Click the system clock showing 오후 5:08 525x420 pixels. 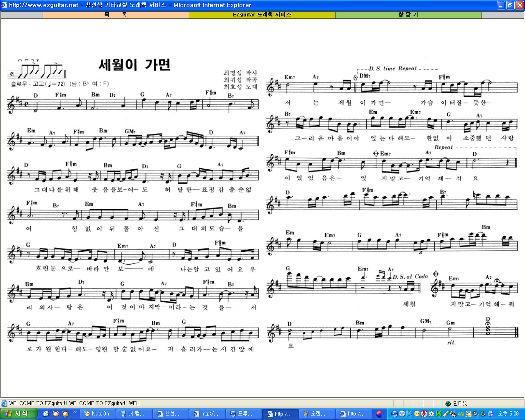pyautogui.click(x=508, y=414)
